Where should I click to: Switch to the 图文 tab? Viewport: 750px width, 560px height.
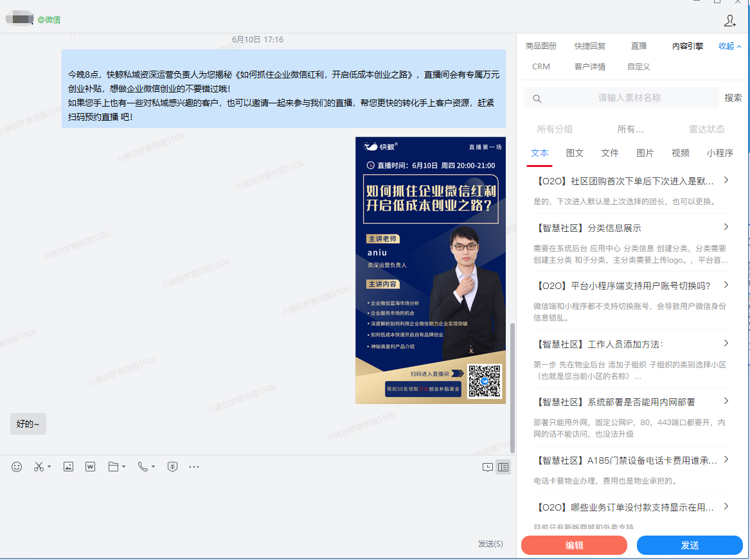575,153
